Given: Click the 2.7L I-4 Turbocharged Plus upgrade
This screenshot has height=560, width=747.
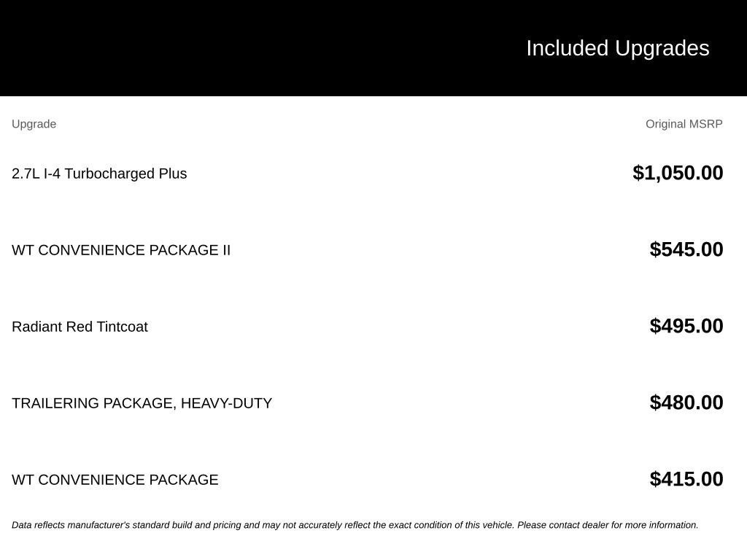Looking at the screenshot, I should coord(99,174).
